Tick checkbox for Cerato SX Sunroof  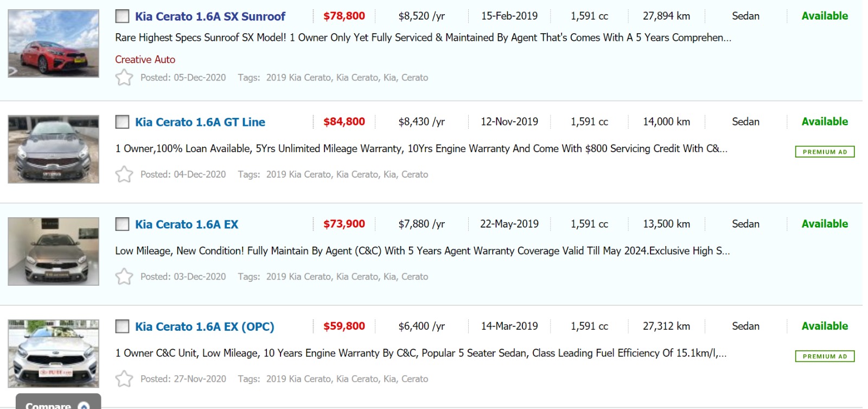tap(123, 16)
